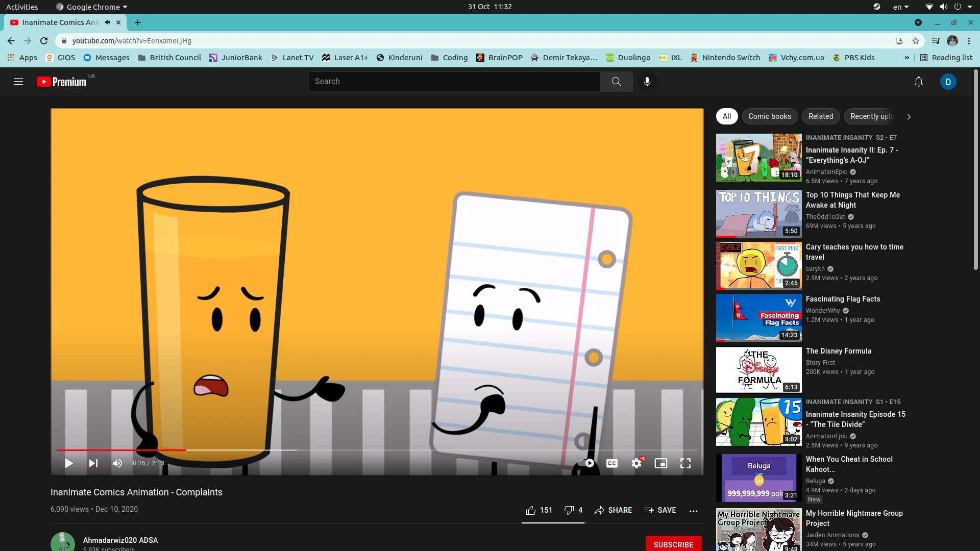Open My Horrible Nightmare Group Project

(854, 518)
